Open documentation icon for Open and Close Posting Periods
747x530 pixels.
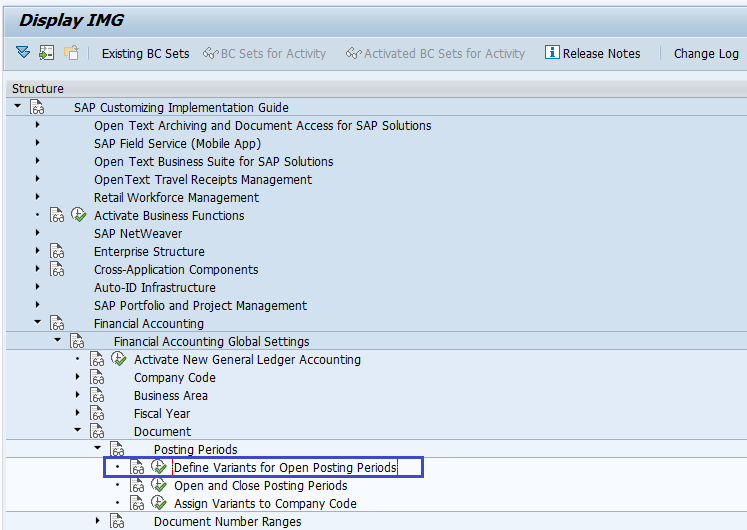coord(137,486)
